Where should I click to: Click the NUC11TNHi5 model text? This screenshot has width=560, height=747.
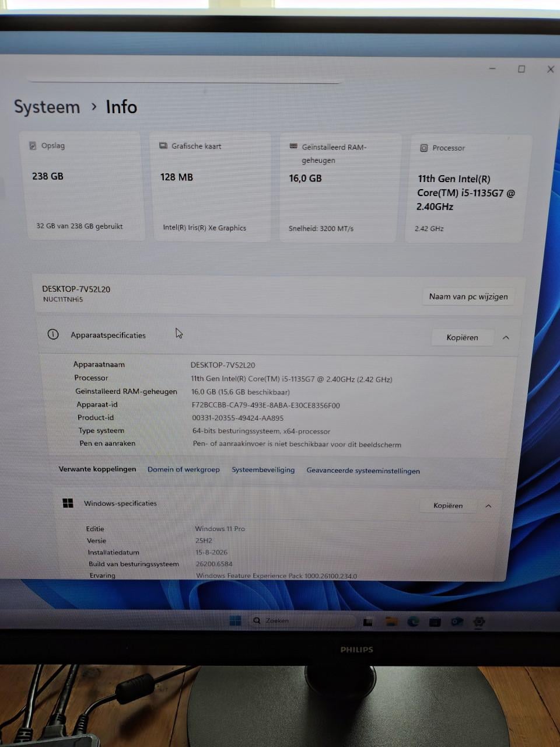tap(63, 299)
